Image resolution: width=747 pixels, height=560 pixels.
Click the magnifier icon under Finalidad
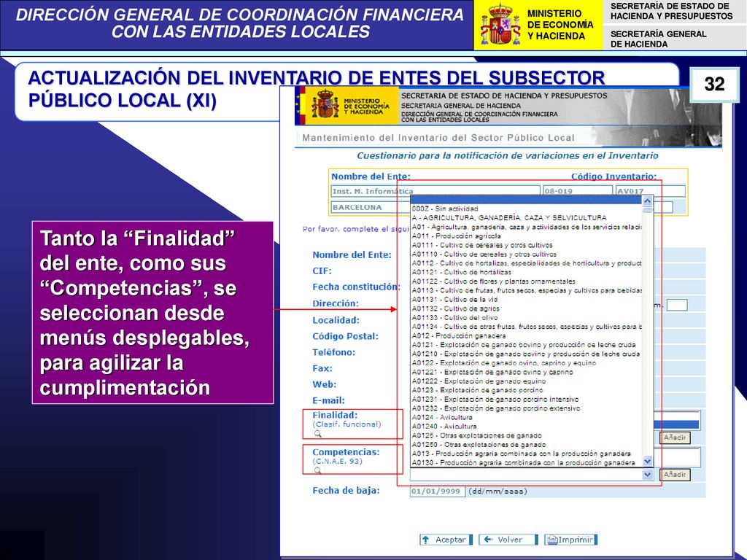point(318,433)
